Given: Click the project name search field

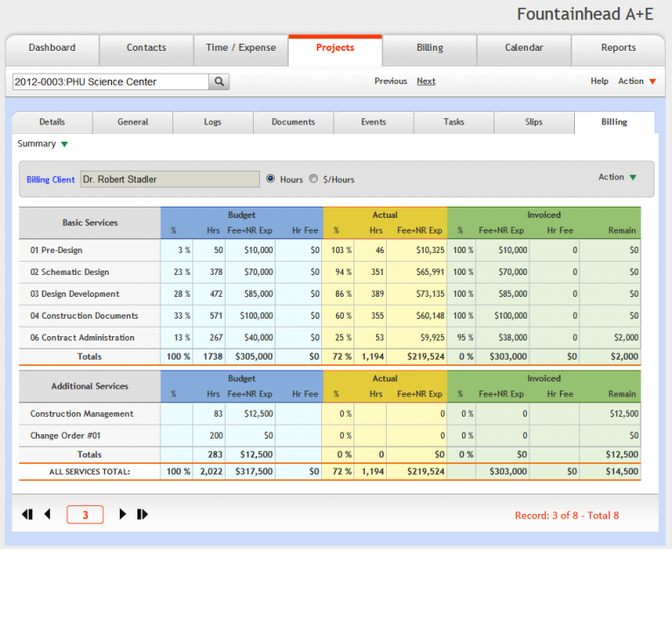Looking at the screenshot, I should click(x=109, y=81).
